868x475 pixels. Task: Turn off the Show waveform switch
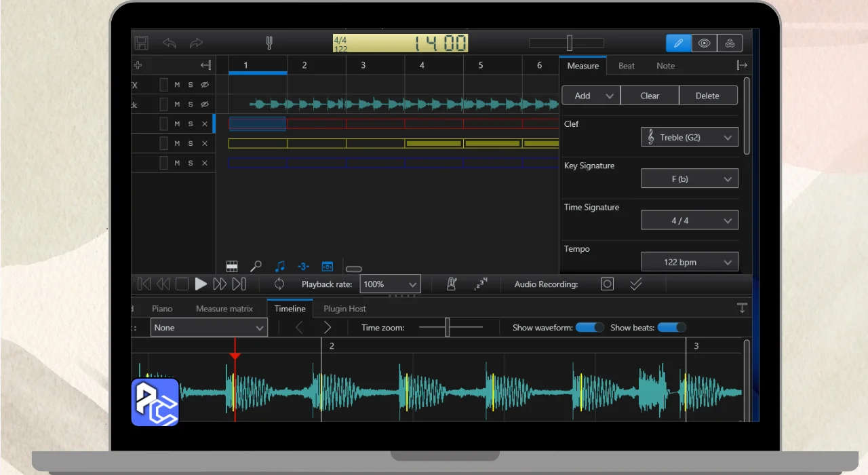[589, 328]
